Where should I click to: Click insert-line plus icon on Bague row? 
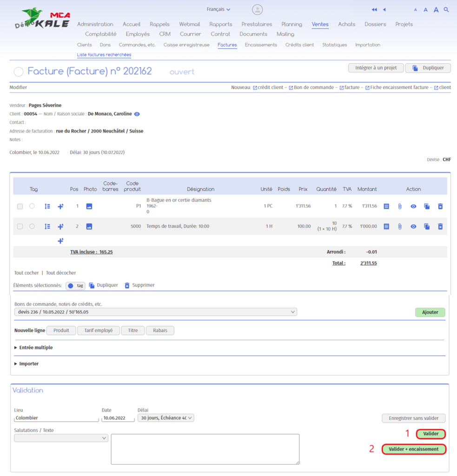[x=61, y=206]
